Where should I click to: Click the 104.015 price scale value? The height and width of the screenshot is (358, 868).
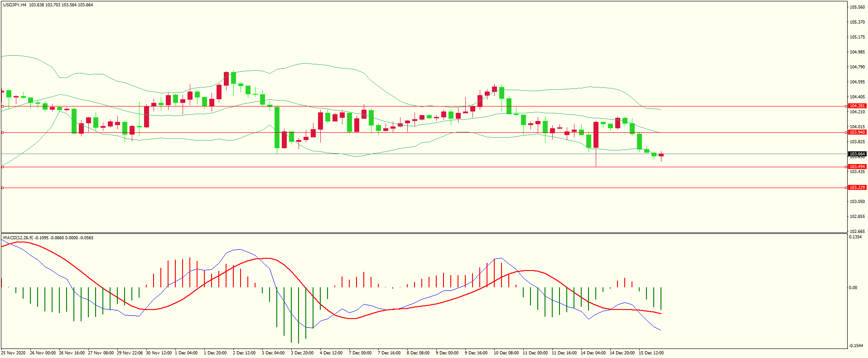pyautogui.click(x=857, y=127)
